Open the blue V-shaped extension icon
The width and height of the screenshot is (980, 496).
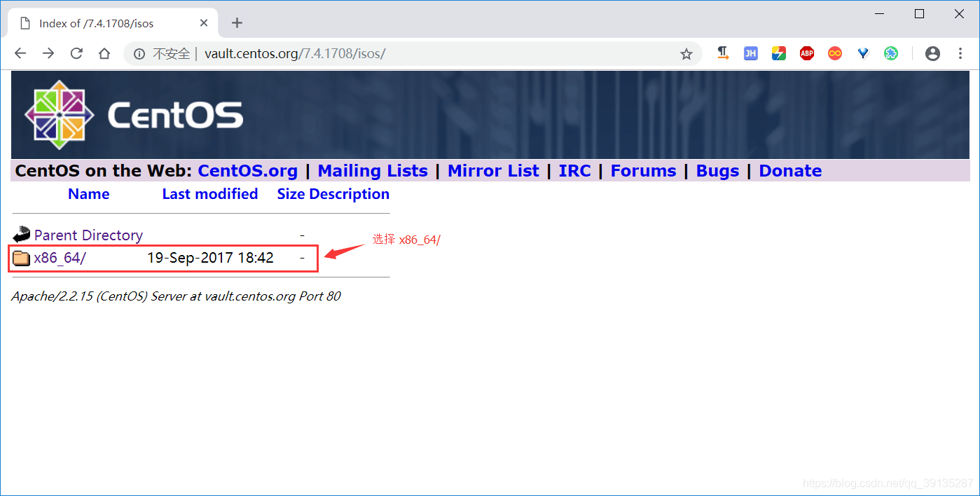coord(862,53)
